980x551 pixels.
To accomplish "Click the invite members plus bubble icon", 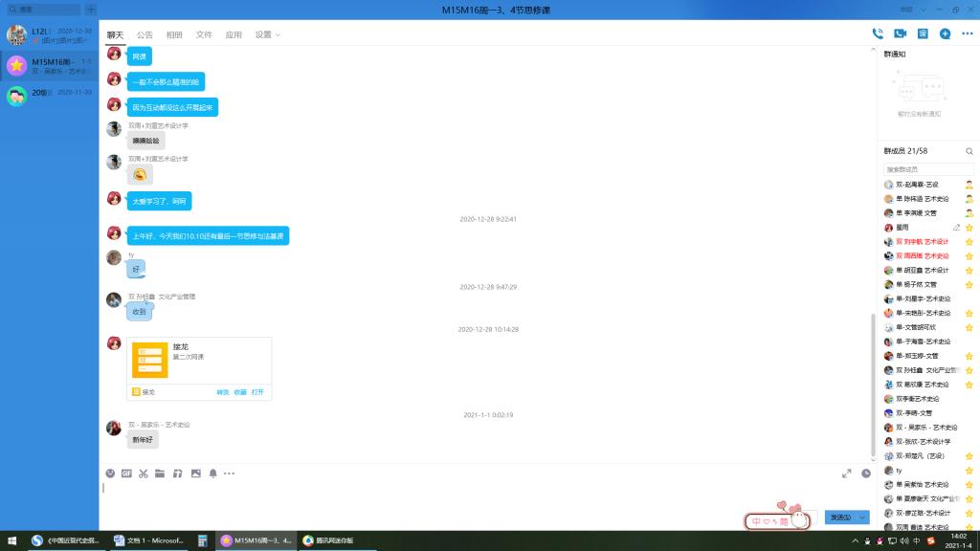I will [945, 33].
